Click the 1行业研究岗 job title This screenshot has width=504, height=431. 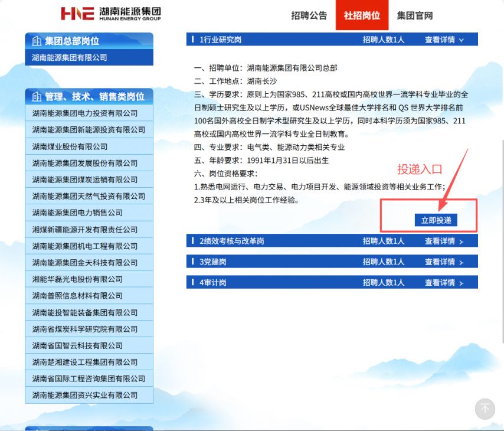point(220,40)
